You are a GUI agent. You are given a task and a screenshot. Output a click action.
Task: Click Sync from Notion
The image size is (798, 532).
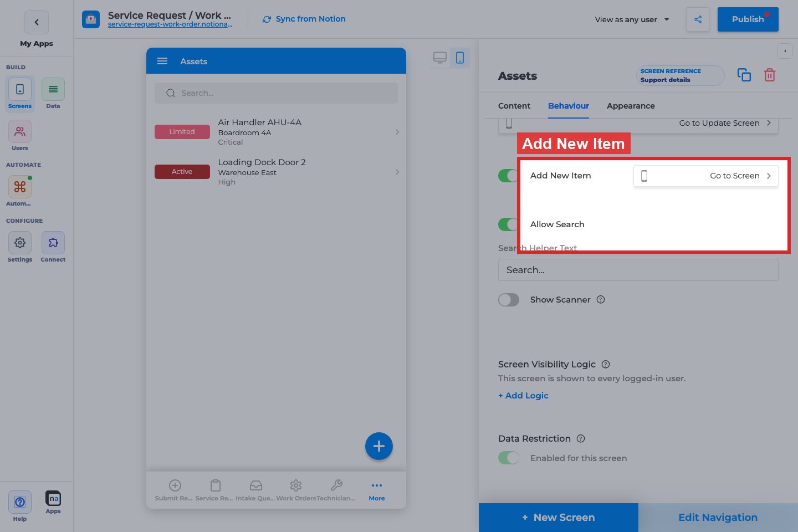[304, 19]
